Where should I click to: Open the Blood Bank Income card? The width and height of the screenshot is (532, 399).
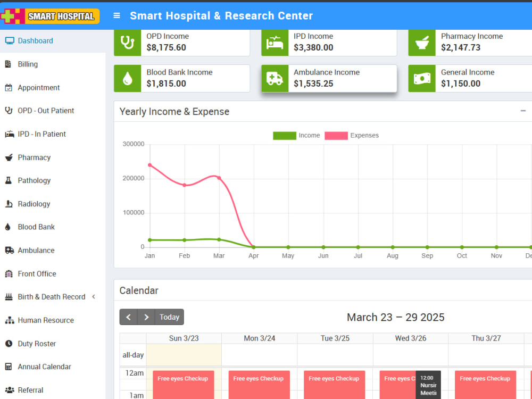pos(182,78)
